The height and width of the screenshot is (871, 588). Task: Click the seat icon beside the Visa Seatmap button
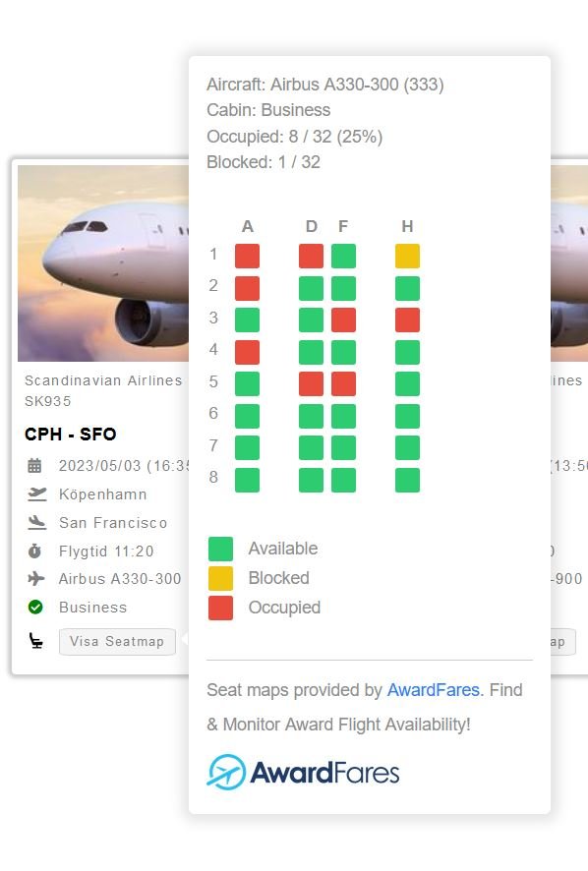pos(35,641)
